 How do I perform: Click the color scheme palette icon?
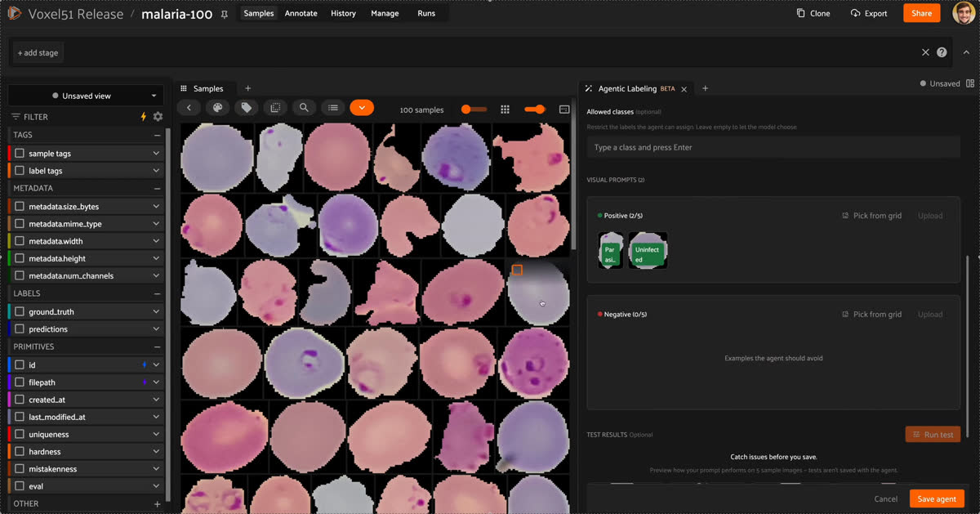pos(217,108)
